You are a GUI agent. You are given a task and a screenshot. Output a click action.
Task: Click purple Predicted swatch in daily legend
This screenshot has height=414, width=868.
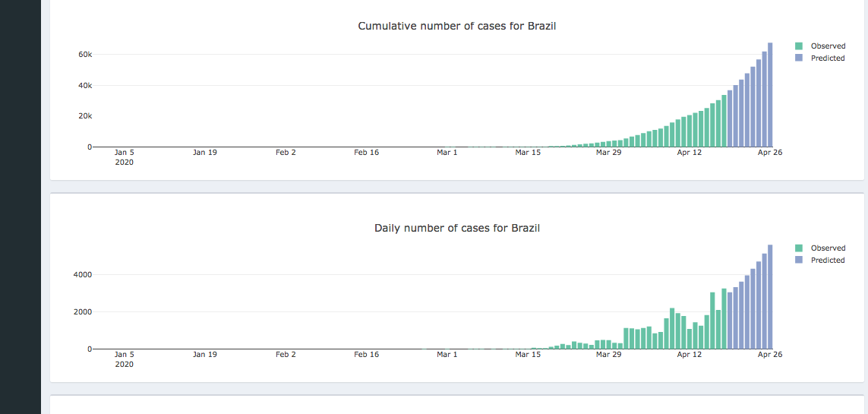point(799,261)
